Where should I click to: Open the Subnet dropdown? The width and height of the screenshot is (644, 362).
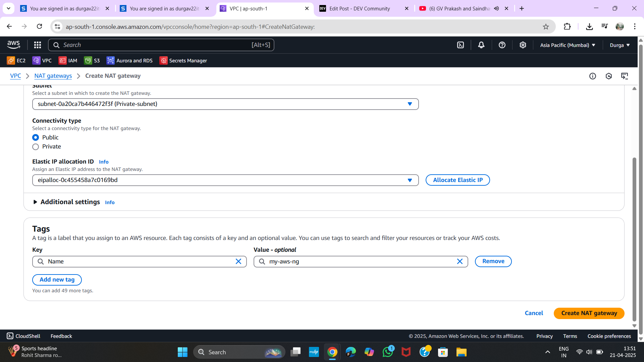[225, 104]
